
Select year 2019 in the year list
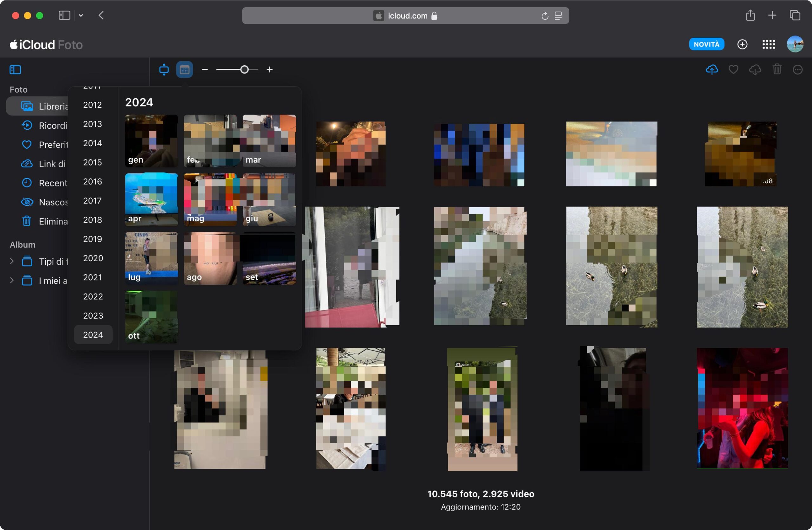pos(92,239)
